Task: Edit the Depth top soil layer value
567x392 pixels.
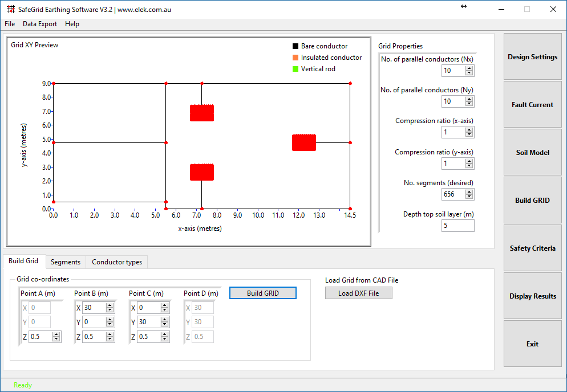Action: [456, 225]
